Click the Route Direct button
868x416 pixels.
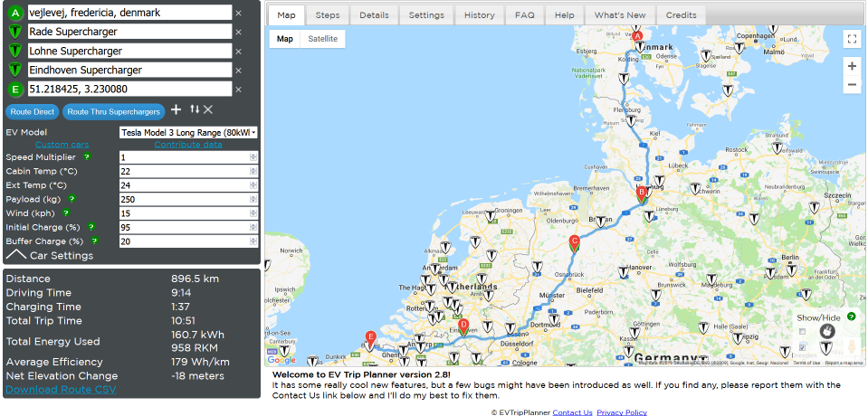coord(33,112)
